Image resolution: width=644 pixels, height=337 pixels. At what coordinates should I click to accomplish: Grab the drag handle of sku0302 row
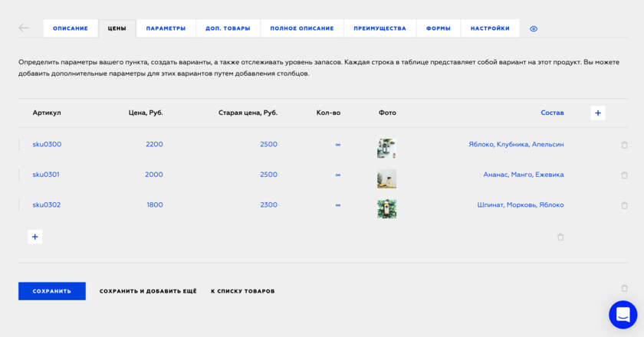[19, 205]
